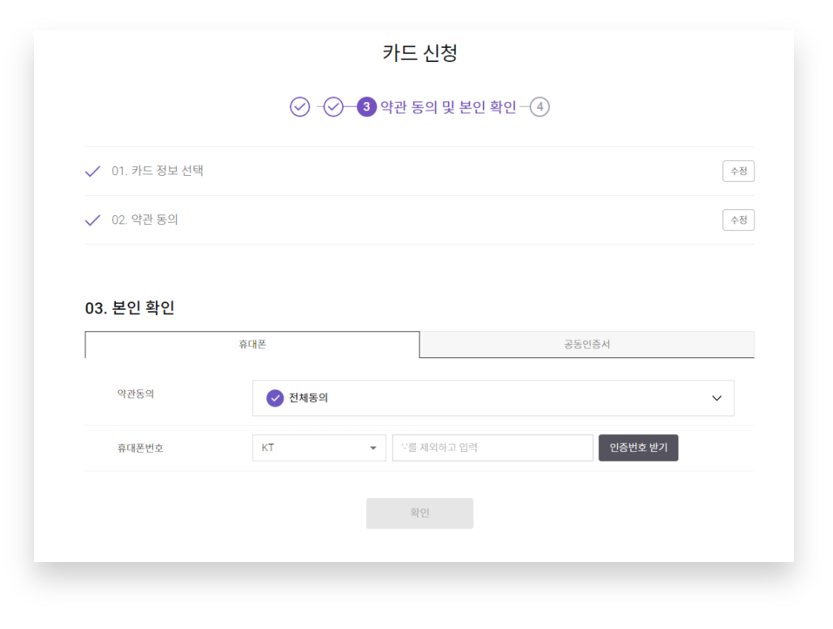The image size is (833, 629).
Task: Click the purple step 3 number circle
Action: pos(367,107)
